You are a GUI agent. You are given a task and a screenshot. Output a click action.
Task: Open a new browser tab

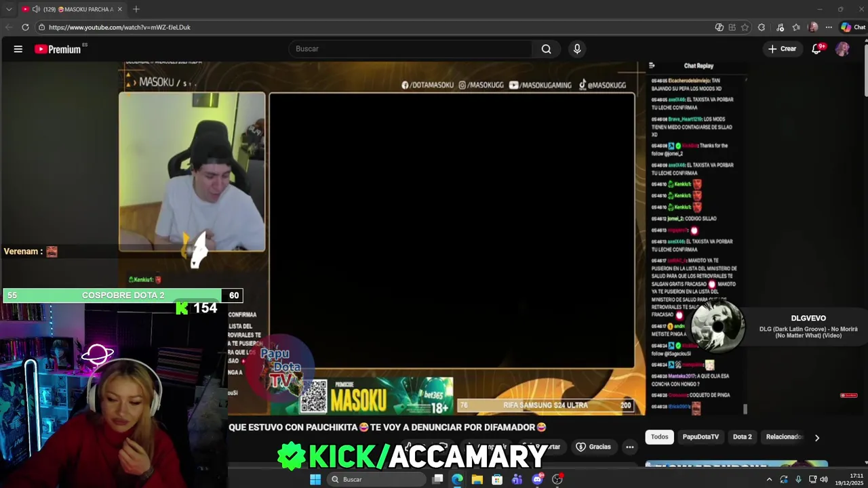coord(136,9)
